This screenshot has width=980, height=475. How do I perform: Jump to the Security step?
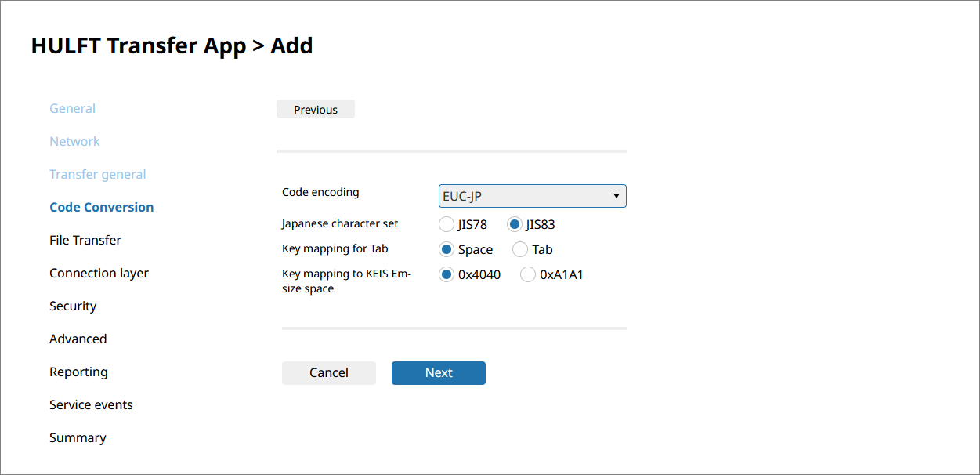pos(73,306)
